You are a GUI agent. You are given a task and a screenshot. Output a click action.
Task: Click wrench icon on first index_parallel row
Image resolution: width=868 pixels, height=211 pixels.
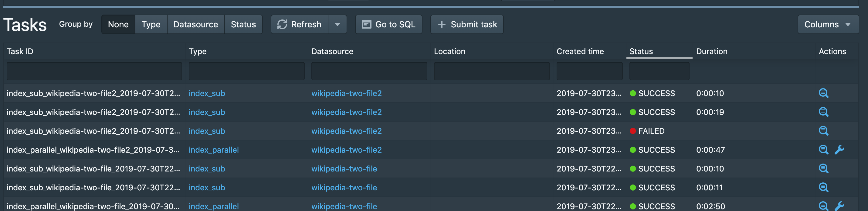[839, 150]
